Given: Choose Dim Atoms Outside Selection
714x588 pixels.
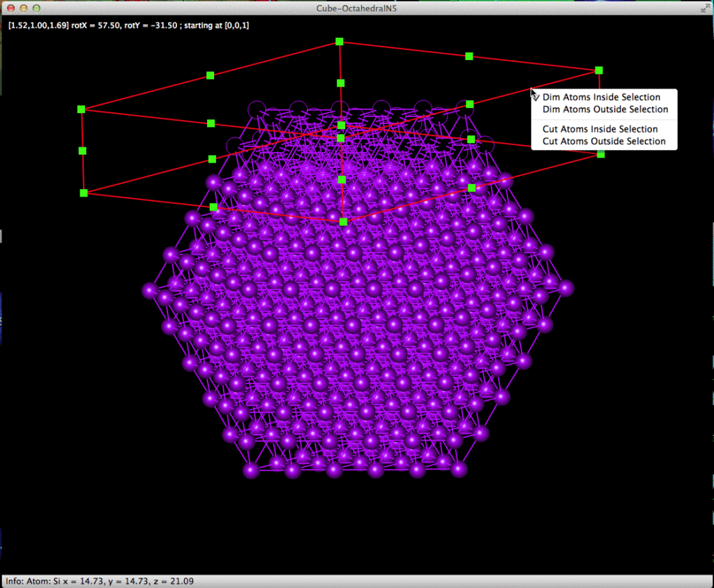Looking at the screenshot, I should [x=605, y=110].
